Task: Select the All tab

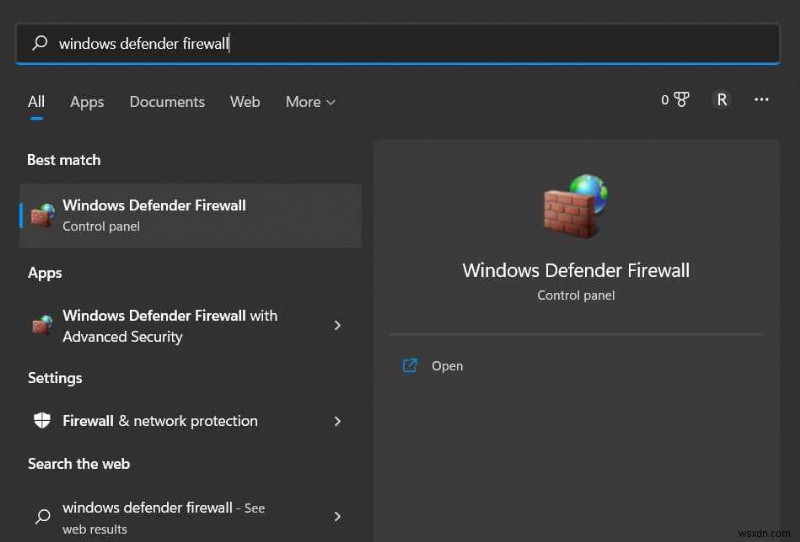Action: pyautogui.click(x=36, y=102)
